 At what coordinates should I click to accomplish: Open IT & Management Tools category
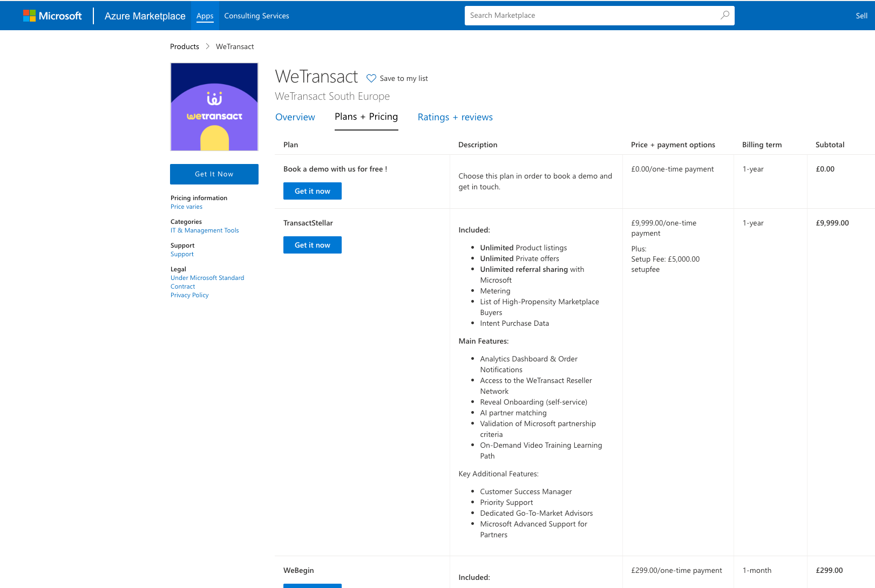tap(205, 230)
